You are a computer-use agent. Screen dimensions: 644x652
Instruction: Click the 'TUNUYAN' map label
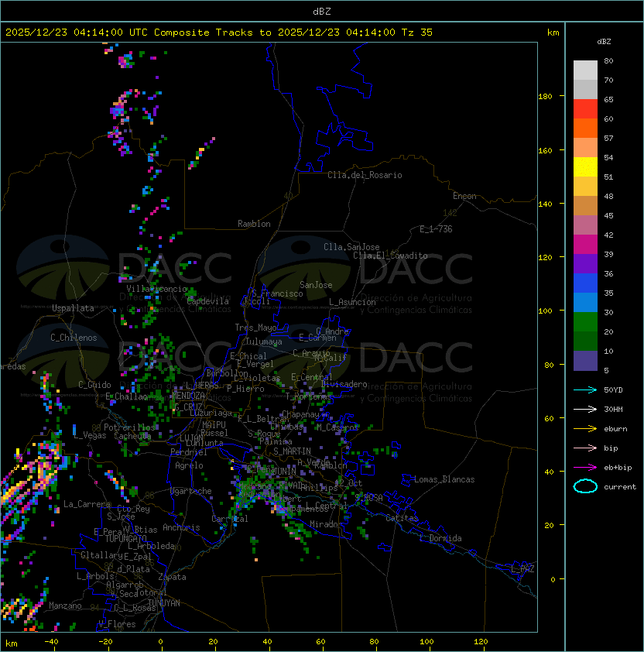tap(164, 603)
